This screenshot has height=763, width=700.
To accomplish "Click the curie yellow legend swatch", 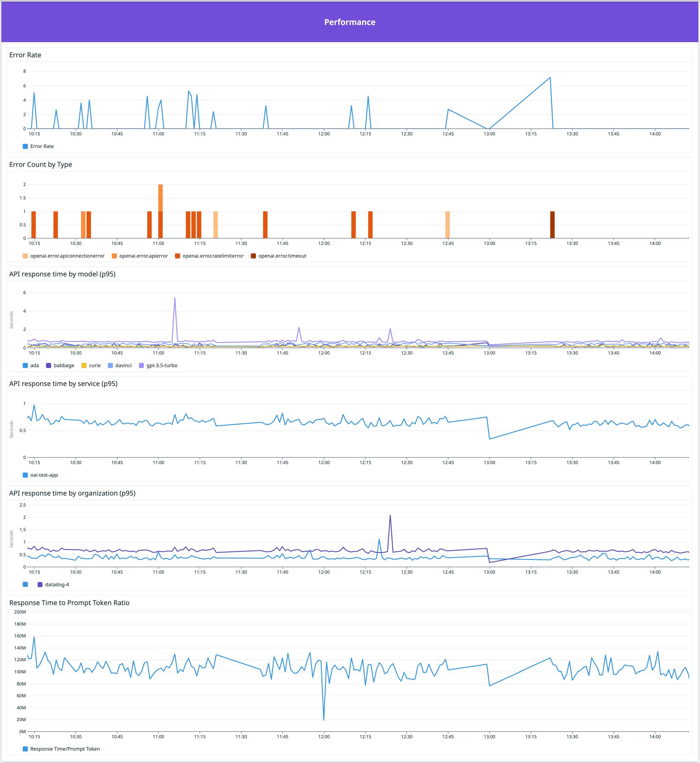I will [x=84, y=365].
